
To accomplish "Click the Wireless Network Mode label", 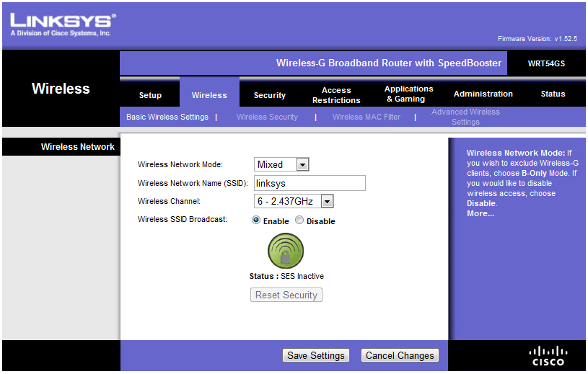I will tap(180, 164).
